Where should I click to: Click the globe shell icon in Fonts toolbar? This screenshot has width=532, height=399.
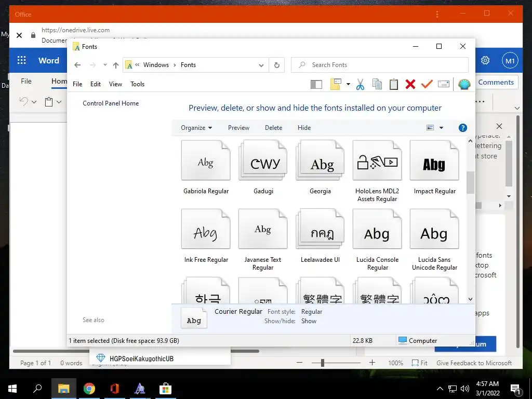point(464,84)
